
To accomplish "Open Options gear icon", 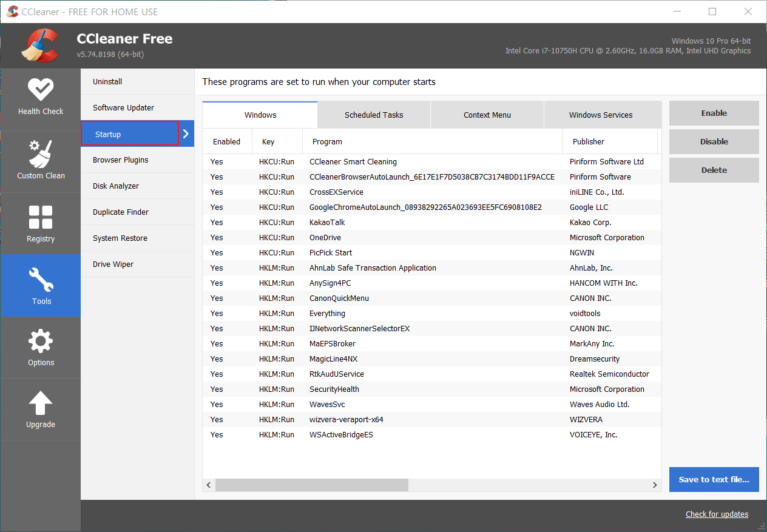I will pos(41,342).
